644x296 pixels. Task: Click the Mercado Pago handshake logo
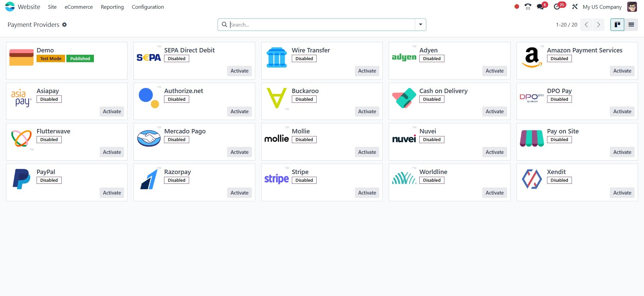(x=149, y=138)
